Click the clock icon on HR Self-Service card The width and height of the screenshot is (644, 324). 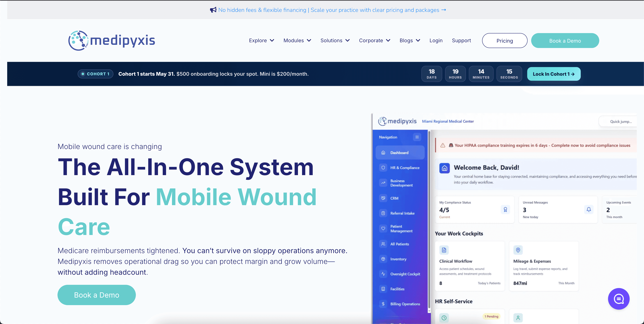(x=444, y=318)
